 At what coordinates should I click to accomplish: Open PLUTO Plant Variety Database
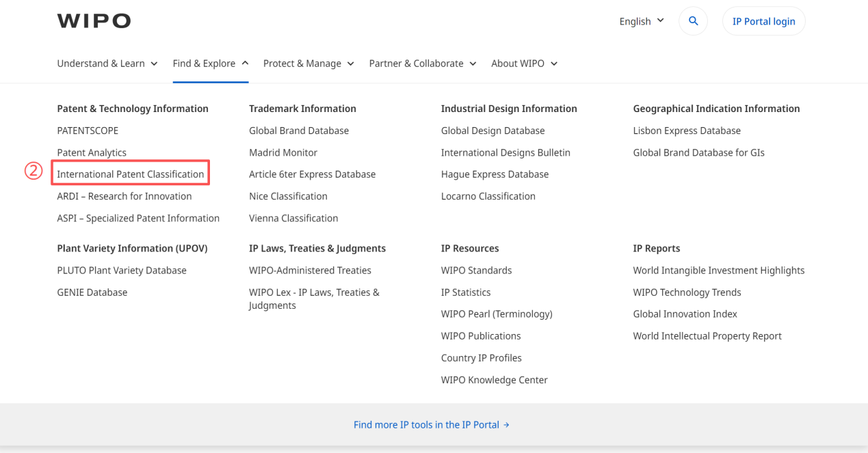[122, 271]
